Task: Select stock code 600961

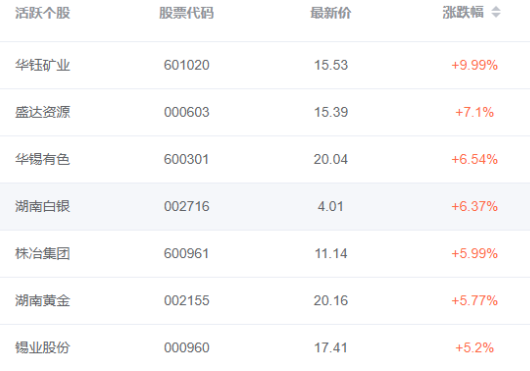Action: (x=187, y=253)
